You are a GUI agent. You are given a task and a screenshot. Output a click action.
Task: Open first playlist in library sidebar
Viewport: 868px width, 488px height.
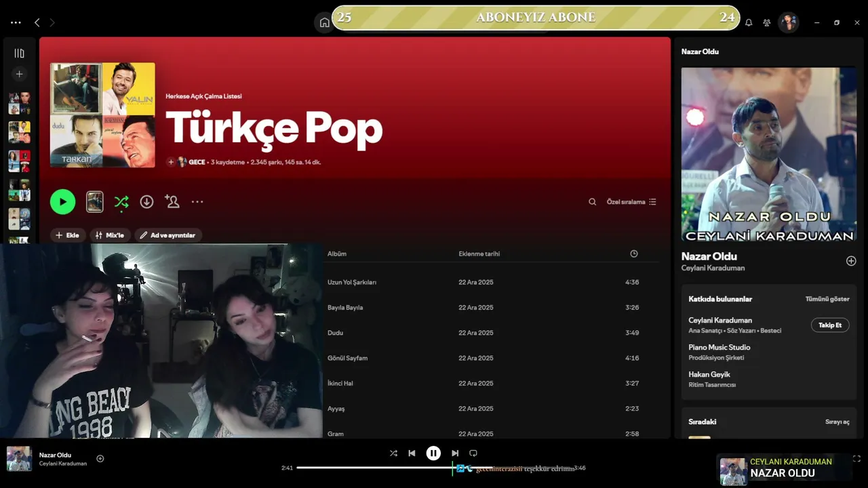(x=19, y=103)
